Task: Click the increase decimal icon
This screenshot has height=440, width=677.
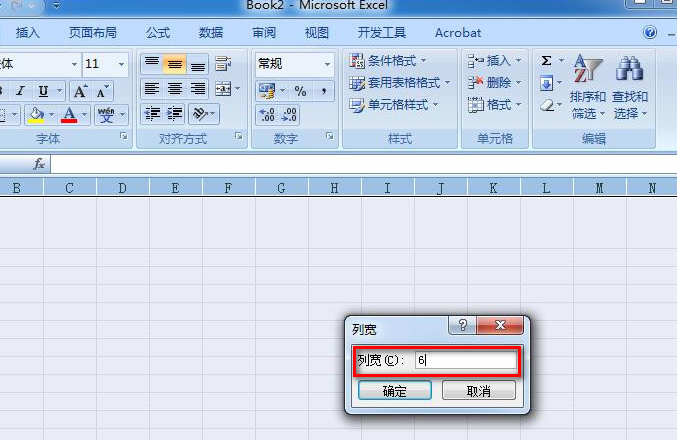Action: pyautogui.click(x=267, y=115)
